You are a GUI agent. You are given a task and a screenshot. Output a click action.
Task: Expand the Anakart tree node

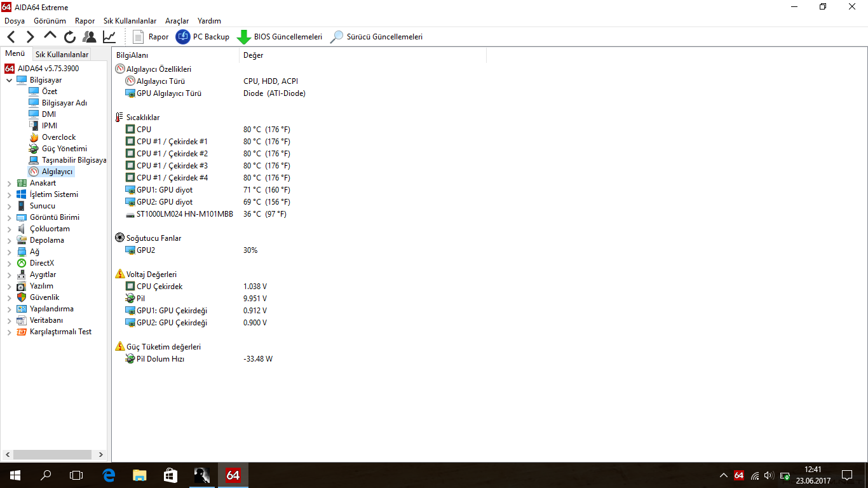click(9, 184)
